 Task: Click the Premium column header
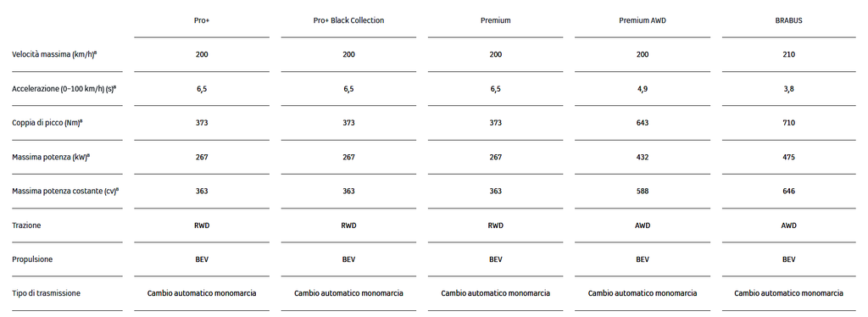point(495,20)
